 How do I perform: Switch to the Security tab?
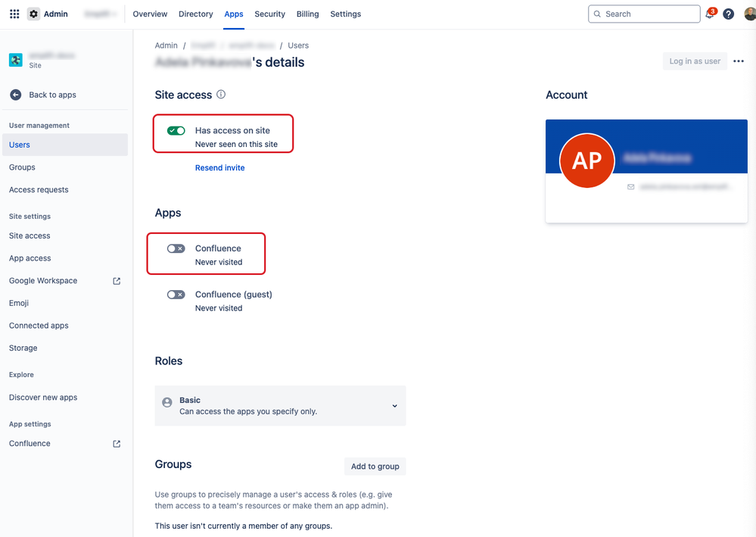(269, 14)
